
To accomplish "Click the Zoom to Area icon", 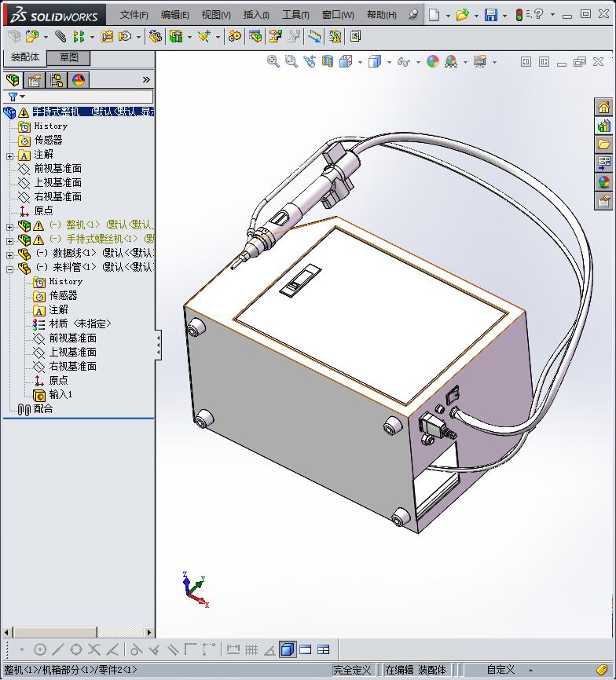I will coord(291,61).
